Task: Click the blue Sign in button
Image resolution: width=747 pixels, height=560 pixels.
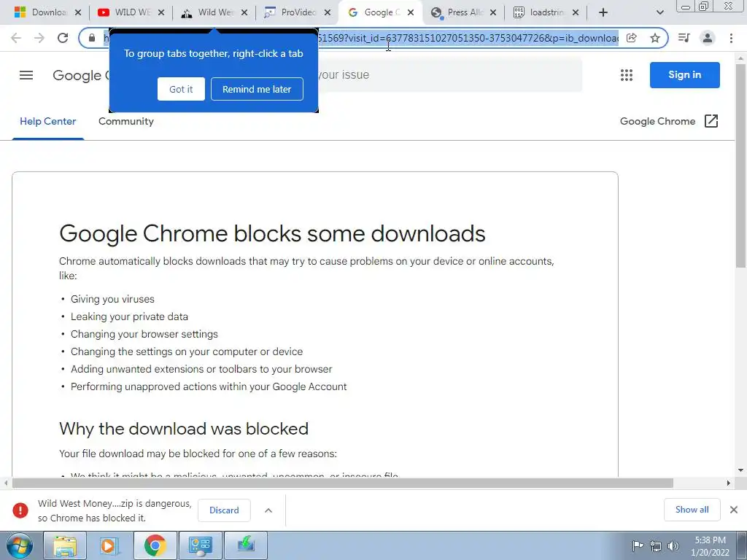Action: tap(684, 75)
